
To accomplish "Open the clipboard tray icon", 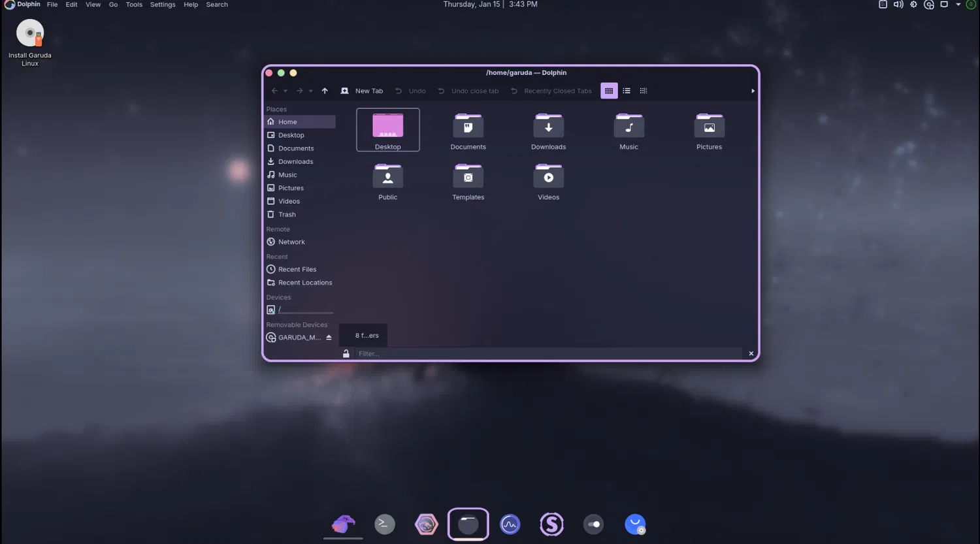I will coord(883,5).
